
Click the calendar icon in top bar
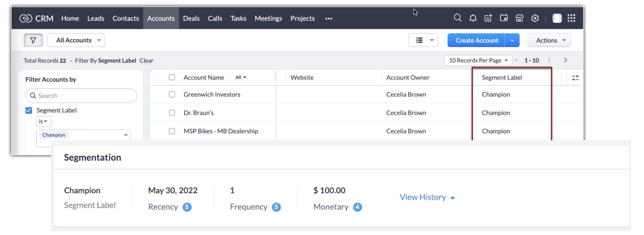(x=504, y=18)
